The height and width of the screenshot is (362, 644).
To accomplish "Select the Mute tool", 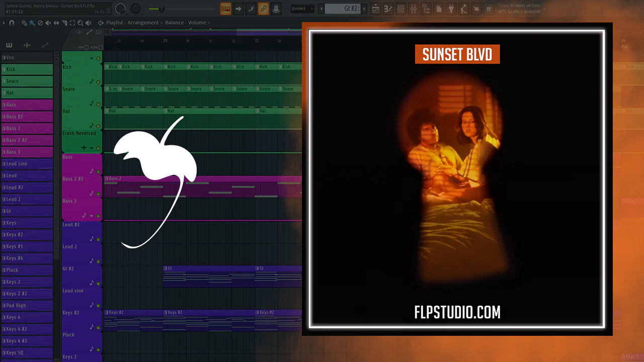I will tap(48, 23).
